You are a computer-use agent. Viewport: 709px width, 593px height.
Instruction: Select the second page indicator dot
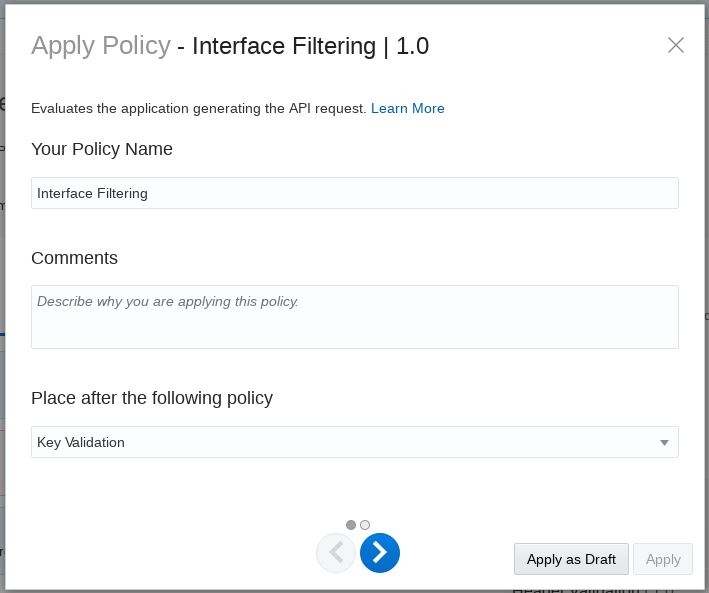[365, 525]
